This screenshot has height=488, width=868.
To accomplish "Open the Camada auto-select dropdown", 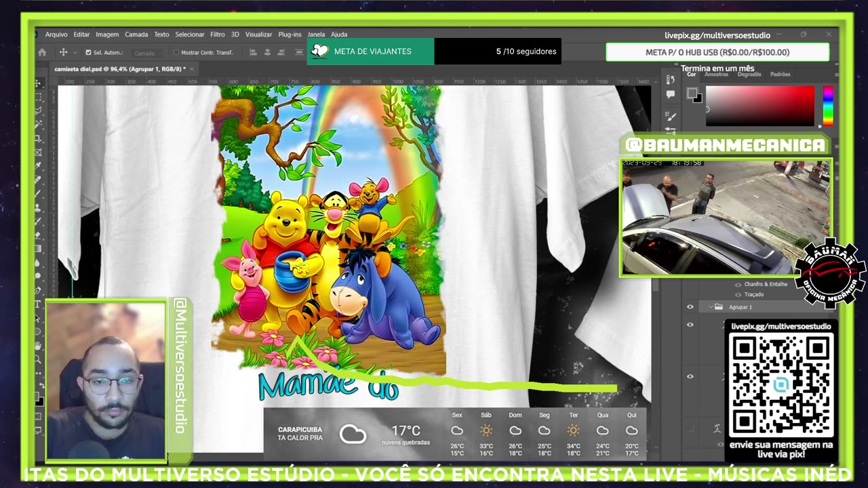I will [147, 53].
